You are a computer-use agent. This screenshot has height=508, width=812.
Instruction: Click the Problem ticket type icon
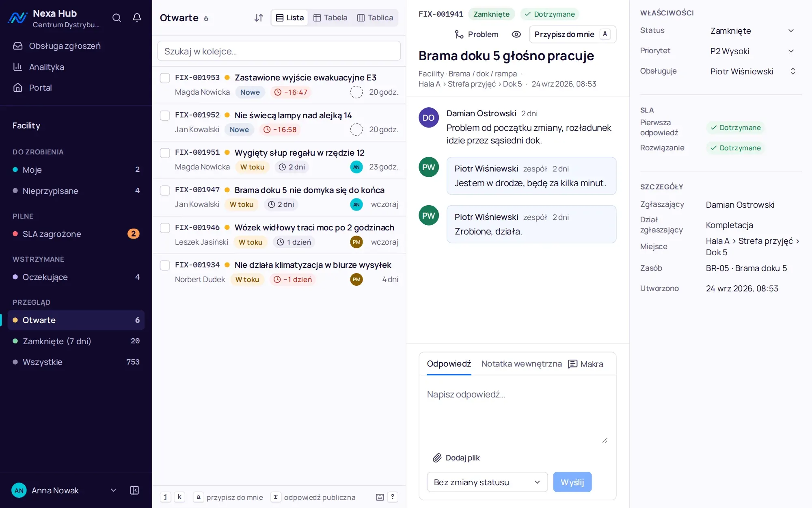tap(459, 35)
